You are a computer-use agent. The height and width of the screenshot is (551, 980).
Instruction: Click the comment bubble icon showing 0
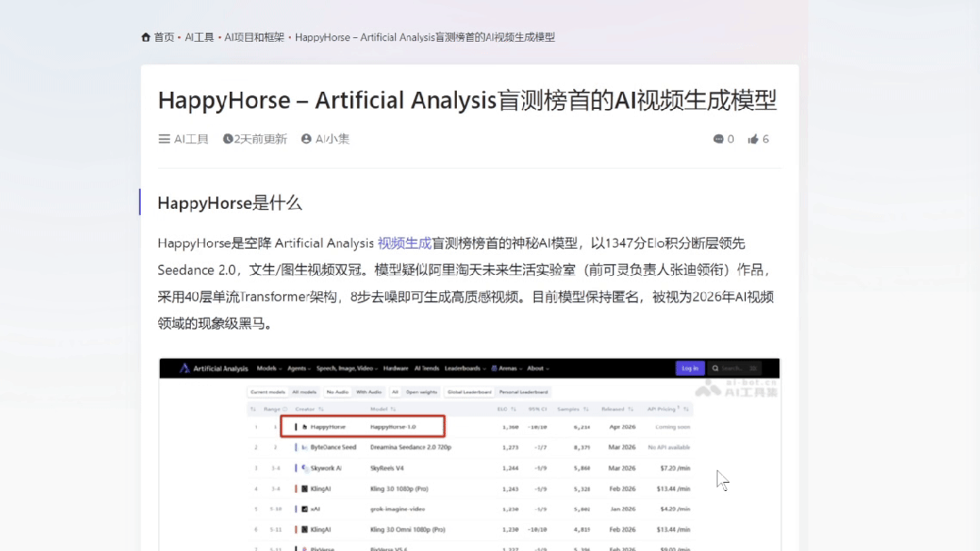pos(718,139)
